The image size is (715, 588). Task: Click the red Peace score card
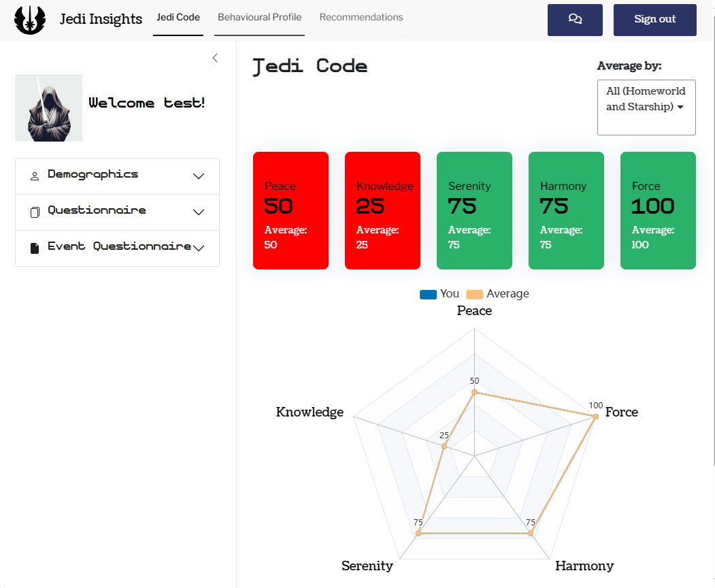pyautogui.click(x=290, y=210)
